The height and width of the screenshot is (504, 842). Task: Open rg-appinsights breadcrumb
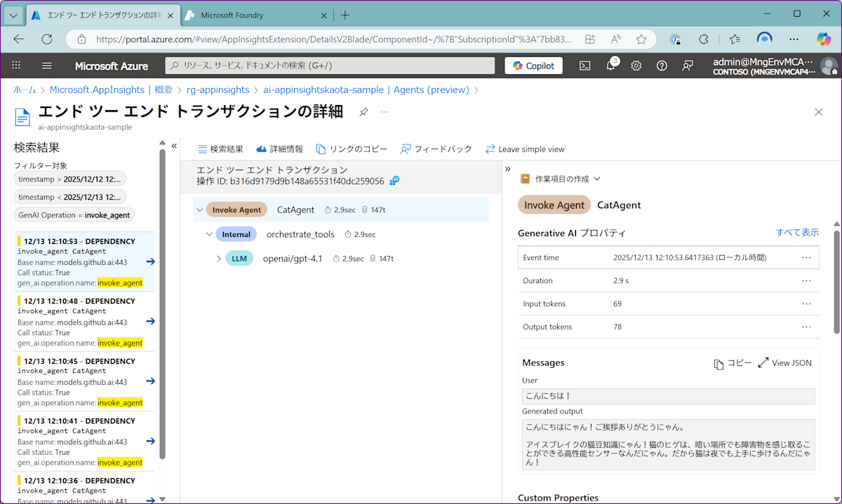[218, 90]
